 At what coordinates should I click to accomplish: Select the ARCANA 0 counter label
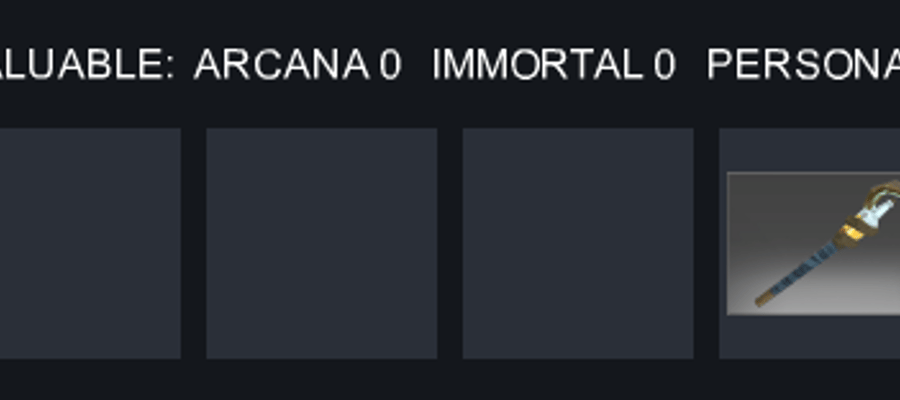297,64
